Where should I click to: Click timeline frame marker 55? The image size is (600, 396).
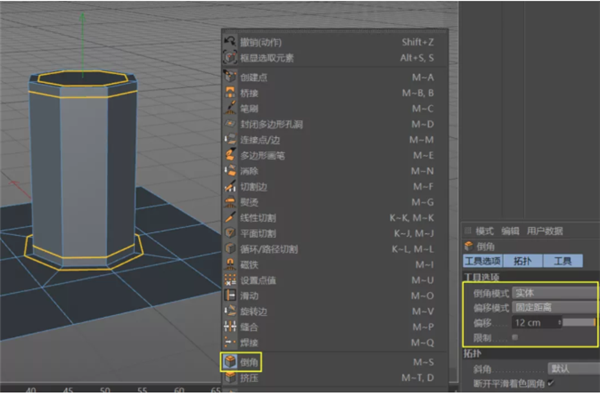pyautogui.click(x=142, y=390)
